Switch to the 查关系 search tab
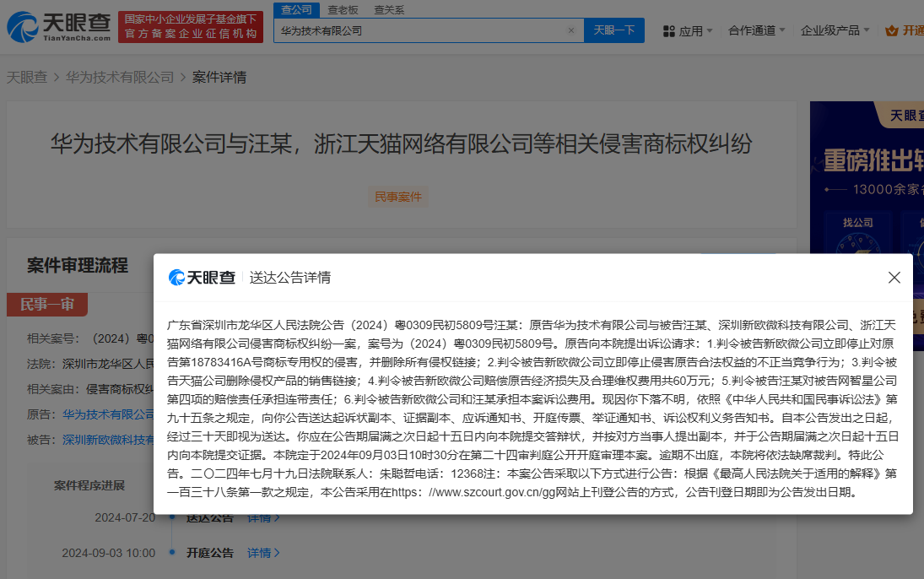This screenshot has height=579, width=924. click(390, 10)
